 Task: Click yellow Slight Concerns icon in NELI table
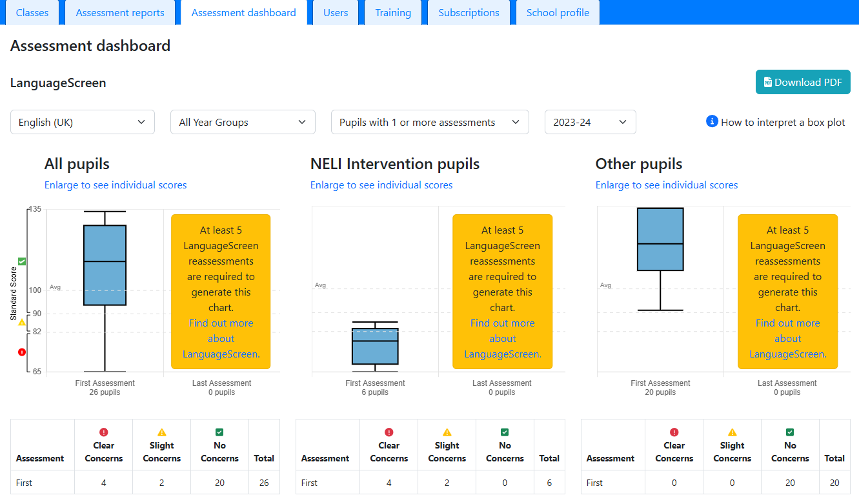coord(447,432)
